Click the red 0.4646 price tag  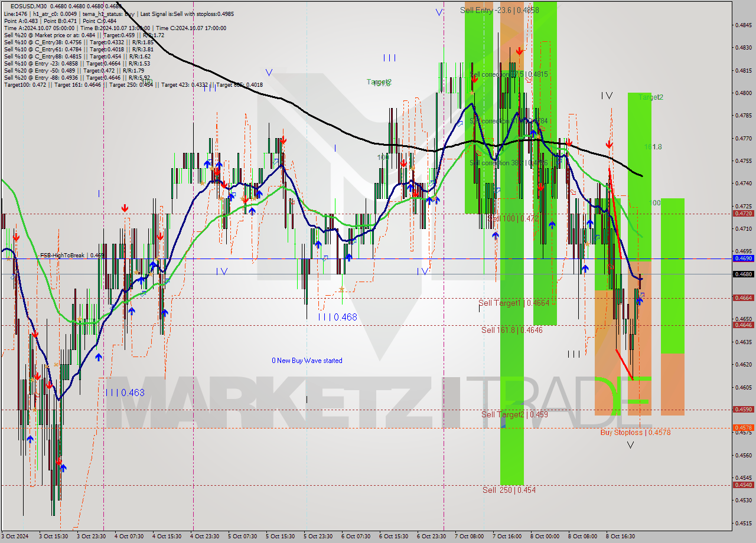742,325
